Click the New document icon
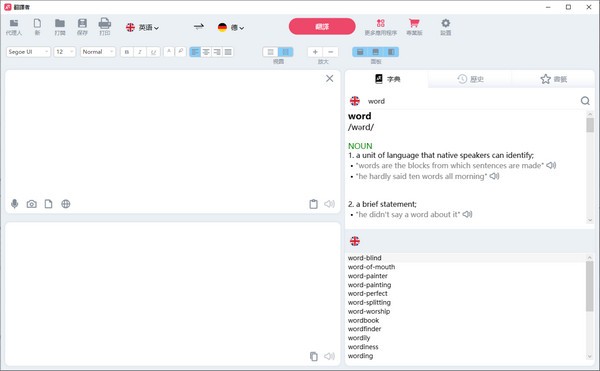The height and width of the screenshot is (371, 600). (37, 23)
